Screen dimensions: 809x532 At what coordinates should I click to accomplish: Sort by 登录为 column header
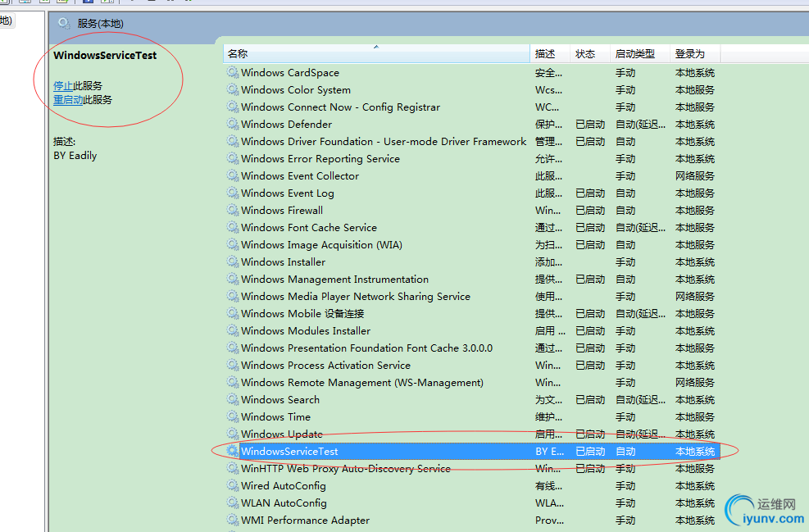point(695,53)
